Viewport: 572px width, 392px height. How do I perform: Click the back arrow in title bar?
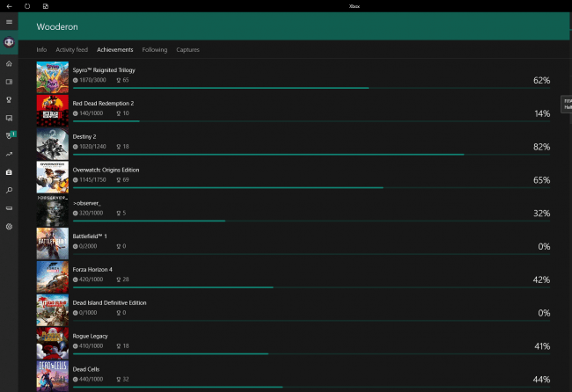click(8, 5)
